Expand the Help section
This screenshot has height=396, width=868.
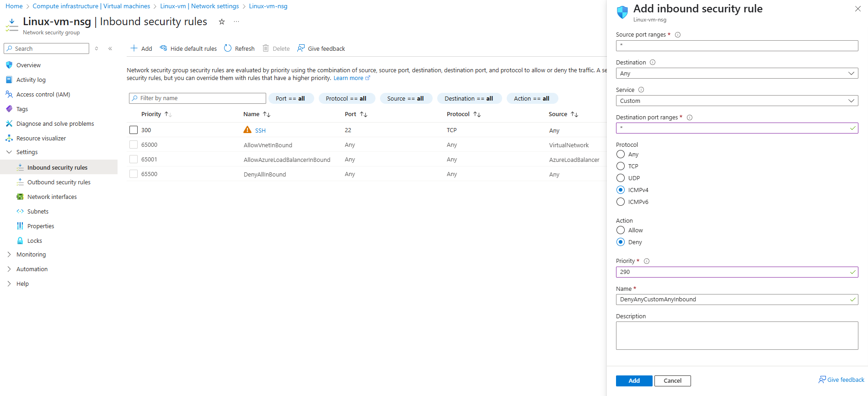(9, 284)
